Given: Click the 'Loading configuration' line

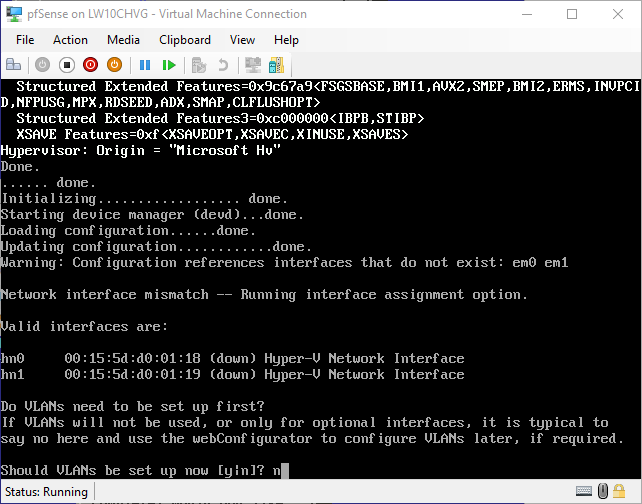Looking at the screenshot, I should tap(128, 231).
